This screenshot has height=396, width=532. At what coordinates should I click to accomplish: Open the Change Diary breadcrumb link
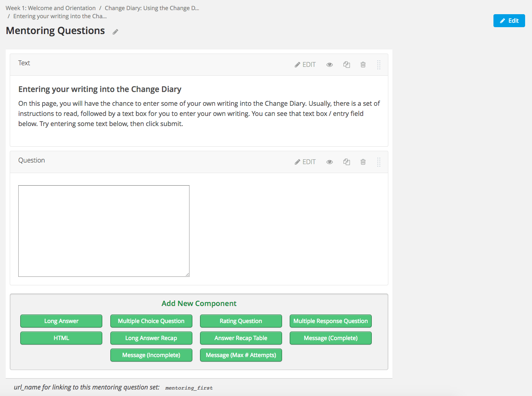point(152,8)
